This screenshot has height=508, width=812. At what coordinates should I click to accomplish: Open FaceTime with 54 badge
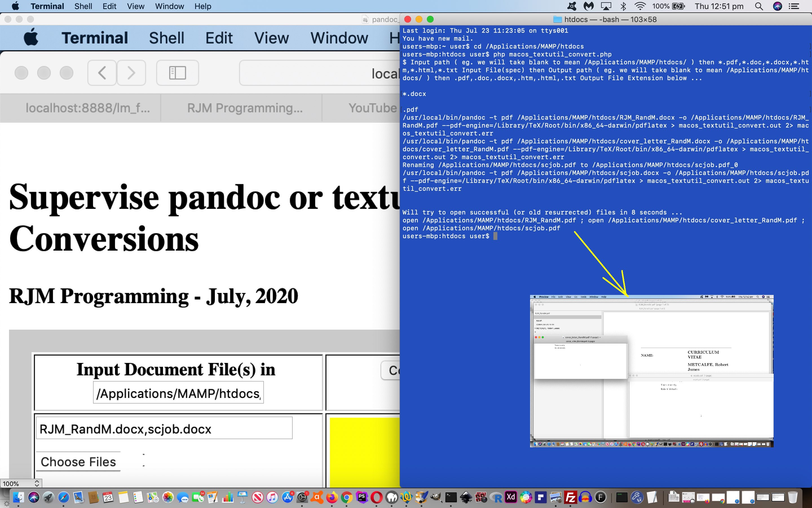click(x=198, y=497)
